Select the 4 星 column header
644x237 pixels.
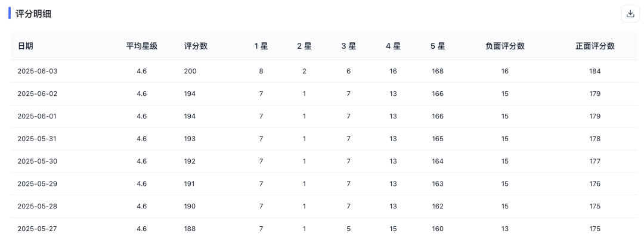coord(393,46)
